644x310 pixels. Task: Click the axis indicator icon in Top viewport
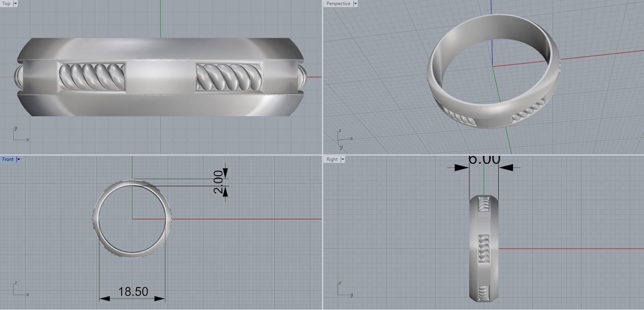click(x=21, y=134)
